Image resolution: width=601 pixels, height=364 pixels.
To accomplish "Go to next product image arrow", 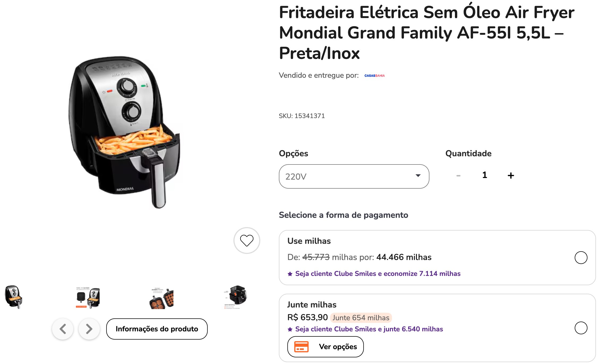I will pos(89,329).
